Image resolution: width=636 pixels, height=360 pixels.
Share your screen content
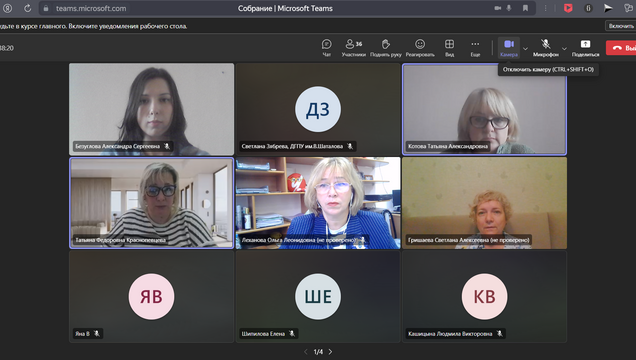(585, 48)
